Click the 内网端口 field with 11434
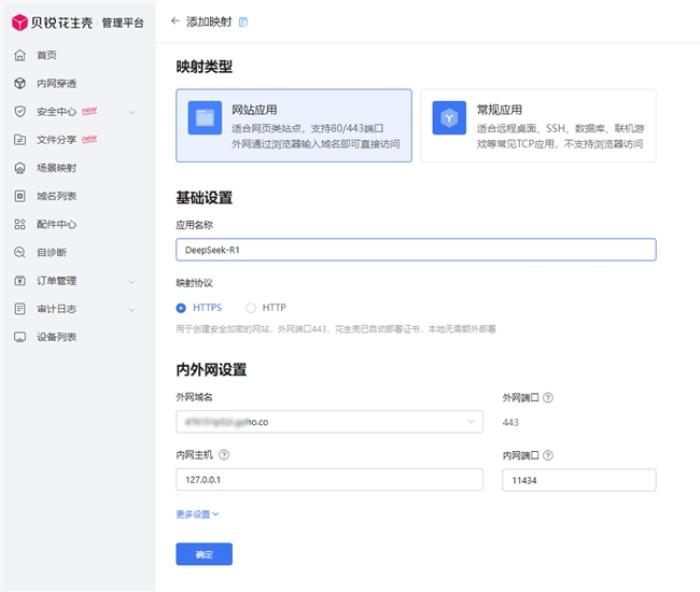Viewport: 700px width, 592px height. [579, 480]
